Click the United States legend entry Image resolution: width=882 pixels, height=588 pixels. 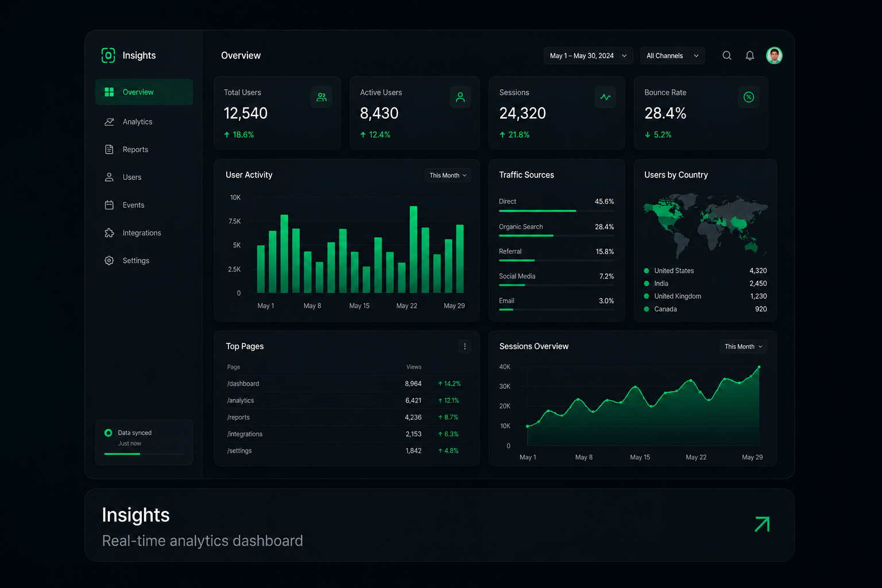705,270
